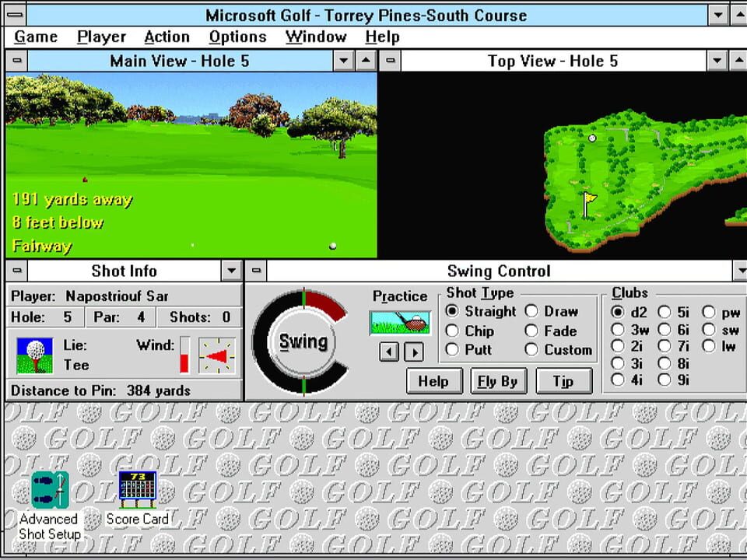Choose the 3w club
The width and height of the screenshot is (747, 560).
(618, 331)
